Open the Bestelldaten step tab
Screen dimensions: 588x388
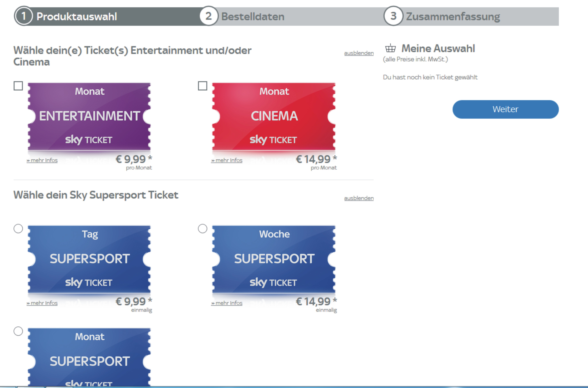253,17
